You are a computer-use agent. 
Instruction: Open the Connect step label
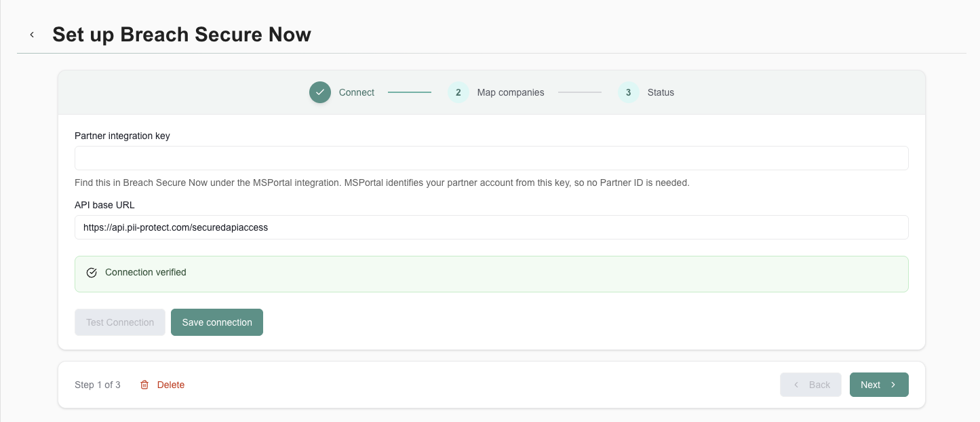point(357,92)
